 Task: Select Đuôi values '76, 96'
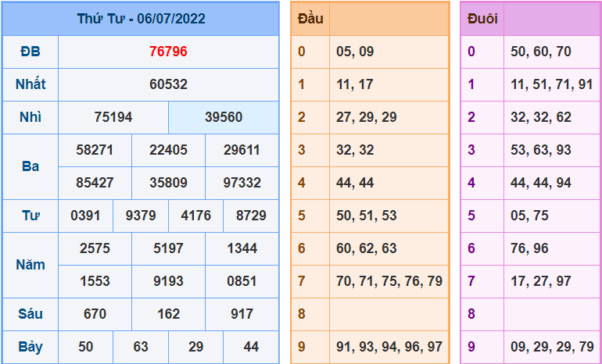pyautogui.click(x=529, y=248)
